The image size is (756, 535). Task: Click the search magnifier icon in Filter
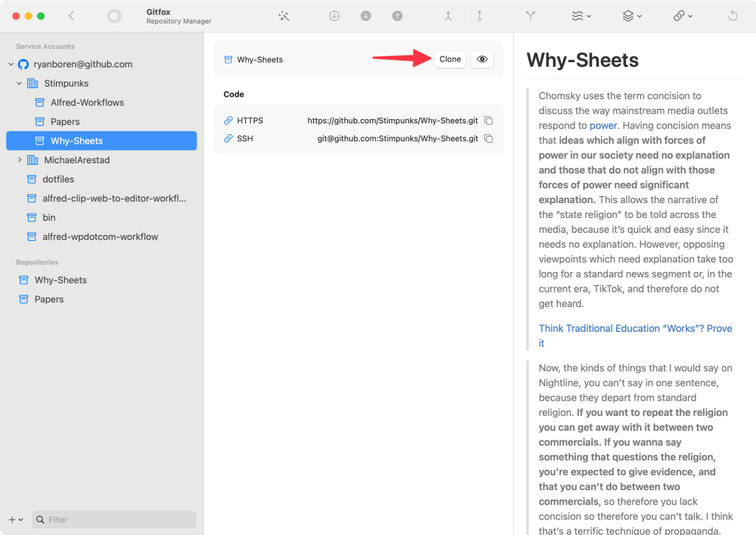point(41,519)
